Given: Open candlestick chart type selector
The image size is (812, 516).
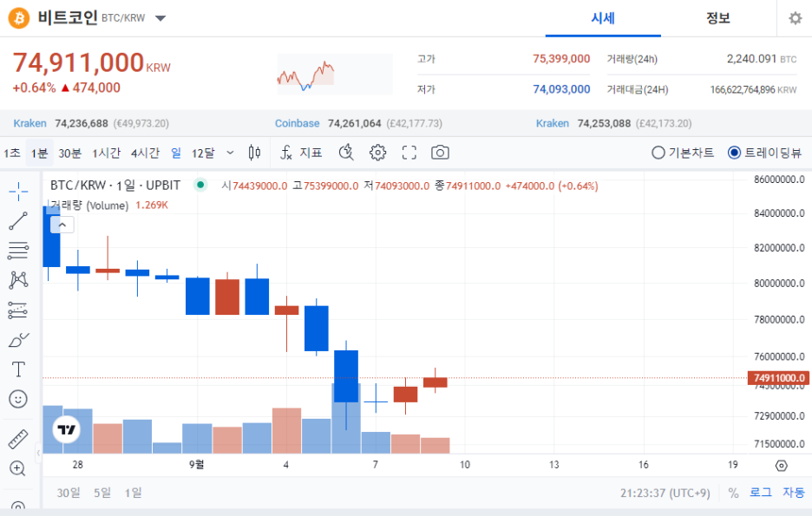Looking at the screenshot, I should coord(254,153).
